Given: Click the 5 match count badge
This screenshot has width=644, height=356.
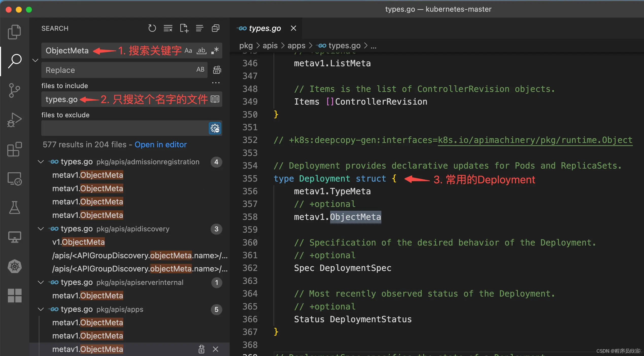Looking at the screenshot, I should (x=216, y=310).
